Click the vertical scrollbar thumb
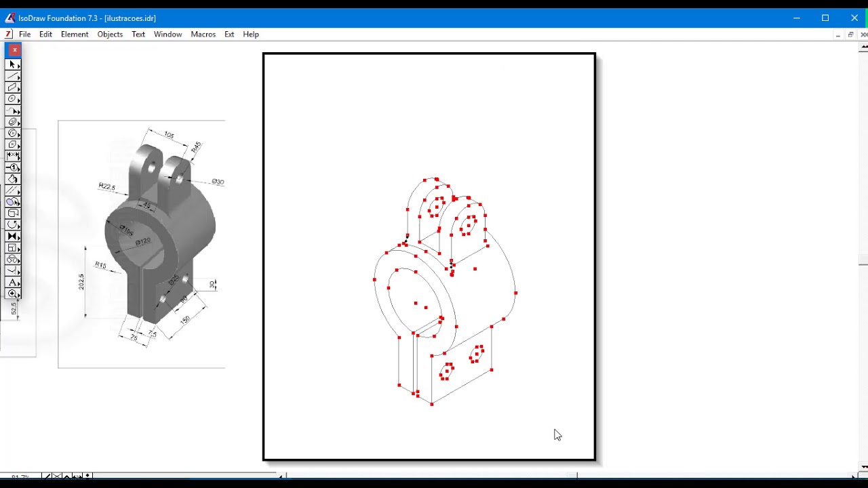The height and width of the screenshot is (488, 868). [863, 261]
